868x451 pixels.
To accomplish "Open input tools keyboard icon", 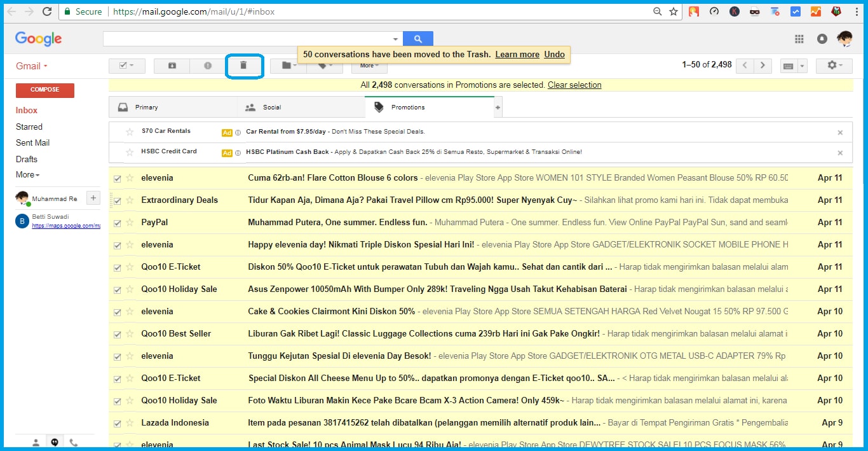I will (789, 66).
